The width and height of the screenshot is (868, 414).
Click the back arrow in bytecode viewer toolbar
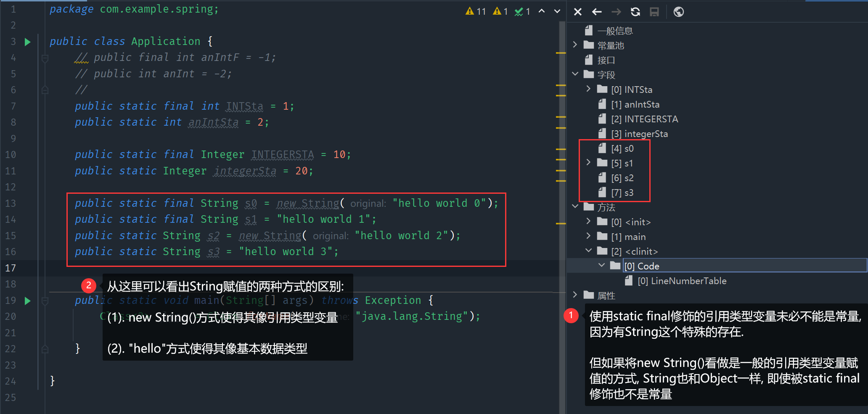(597, 12)
